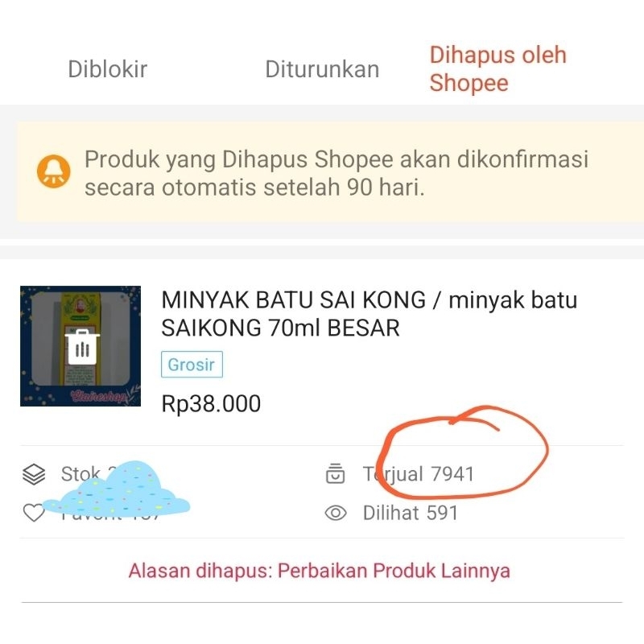Screen dimensions: 644x644
Task: Open the Minyak Batu Sai Kong product thumbnail
Action: (80, 346)
